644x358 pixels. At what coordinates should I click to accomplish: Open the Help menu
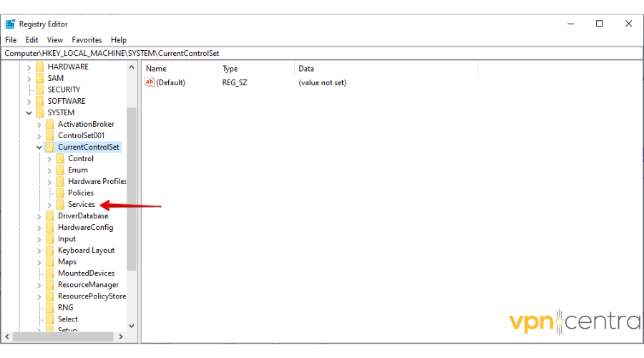click(119, 40)
